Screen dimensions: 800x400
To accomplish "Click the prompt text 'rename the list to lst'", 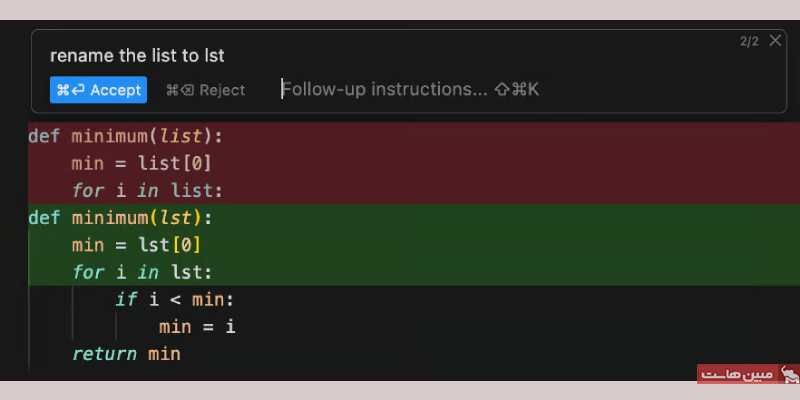I will pyautogui.click(x=137, y=56).
